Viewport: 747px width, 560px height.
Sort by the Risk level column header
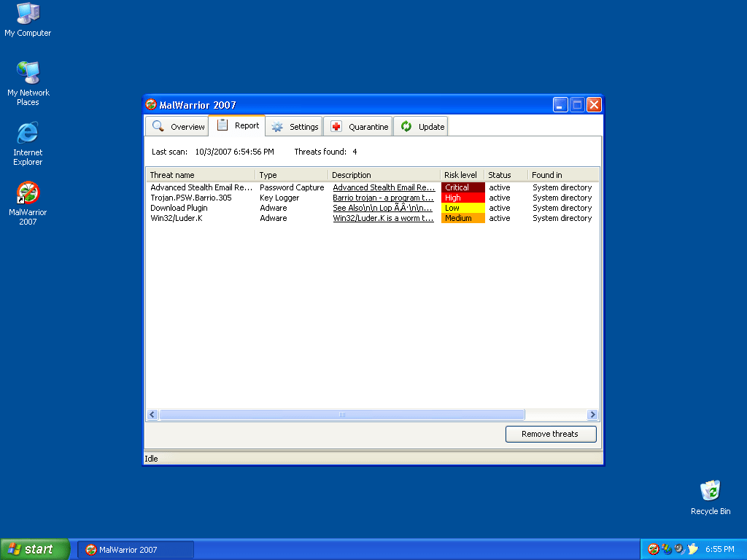460,175
